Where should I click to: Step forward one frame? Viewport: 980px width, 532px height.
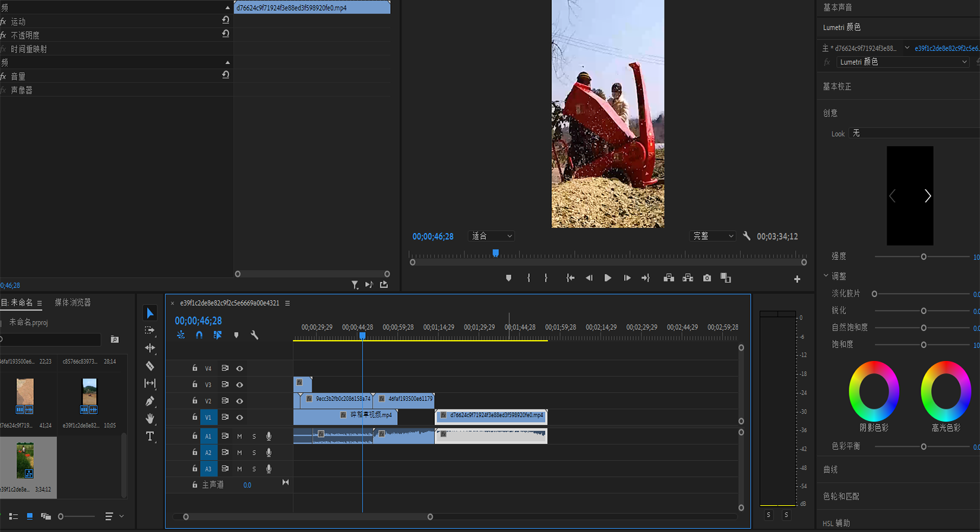point(627,278)
